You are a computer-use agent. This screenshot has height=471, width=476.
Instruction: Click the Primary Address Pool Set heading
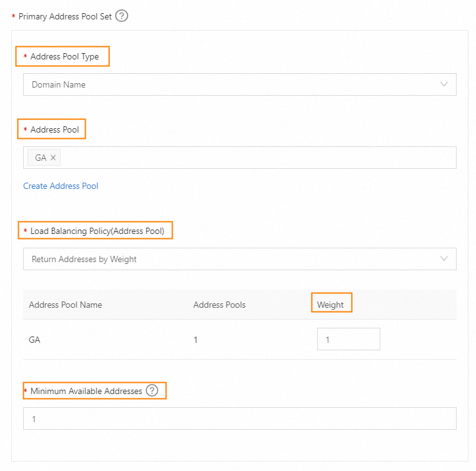(65, 16)
